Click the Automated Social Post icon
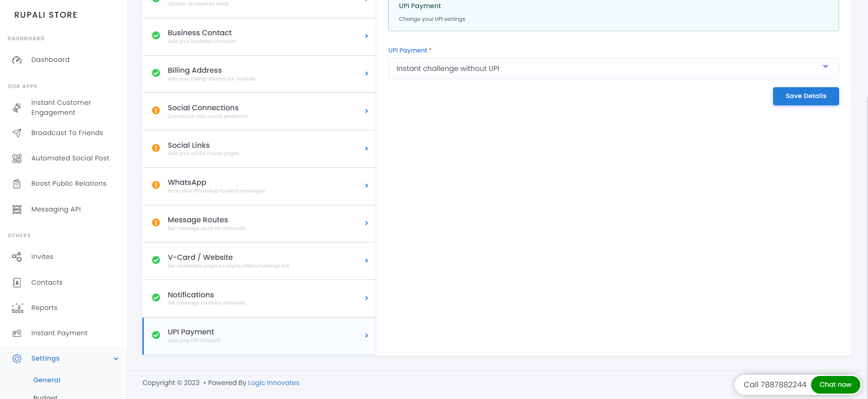Viewport: 868px width, 399px height. (x=17, y=158)
